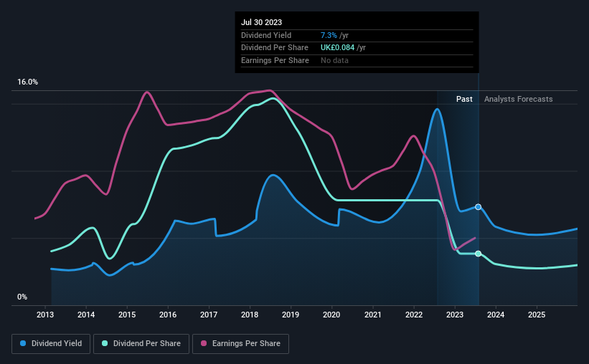The image size is (589, 364).
Task: Toggle the Dividend Yield legend series
Action: (51, 344)
